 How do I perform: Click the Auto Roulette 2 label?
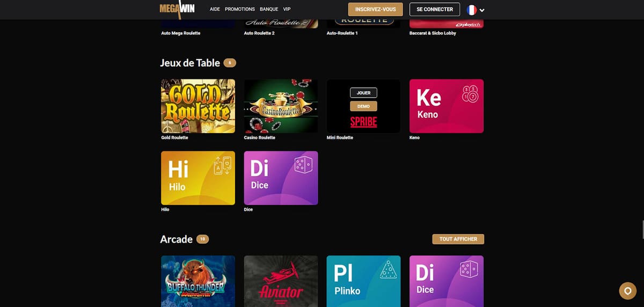click(259, 33)
